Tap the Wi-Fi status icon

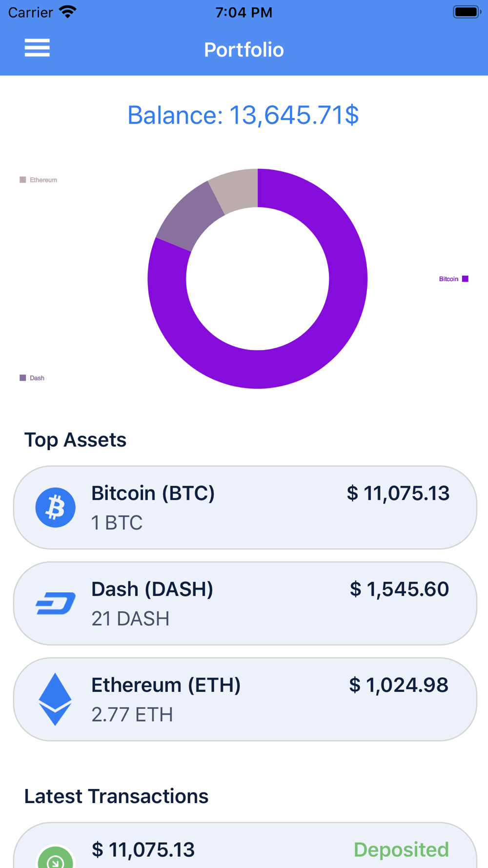coord(68,12)
